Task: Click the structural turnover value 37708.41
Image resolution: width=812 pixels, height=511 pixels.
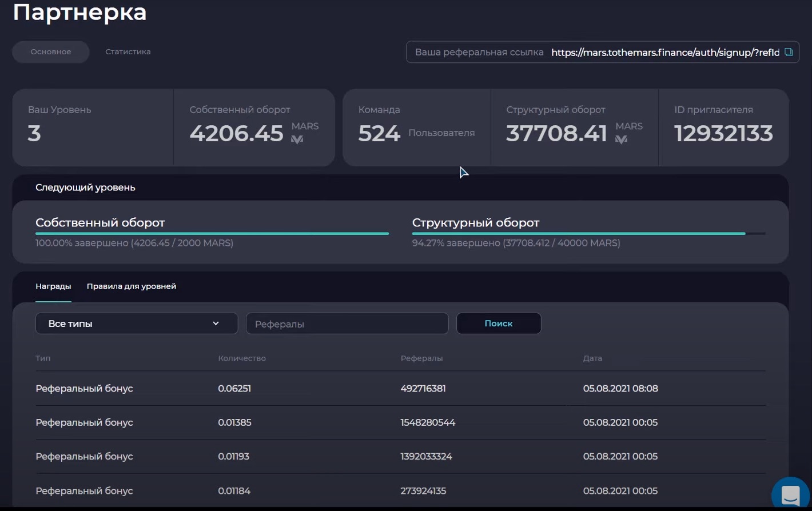Action: click(556, 133)
